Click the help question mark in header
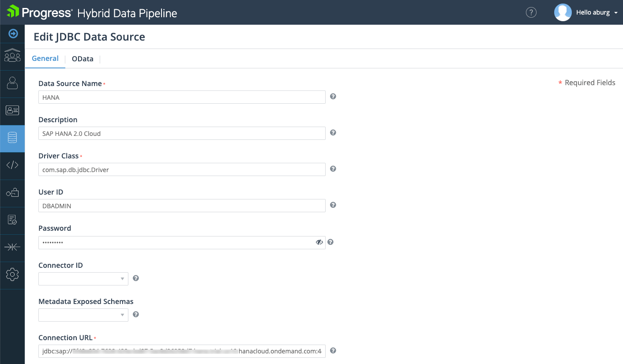This screenshot has width=623, height=364. click(x=531, y=12)
